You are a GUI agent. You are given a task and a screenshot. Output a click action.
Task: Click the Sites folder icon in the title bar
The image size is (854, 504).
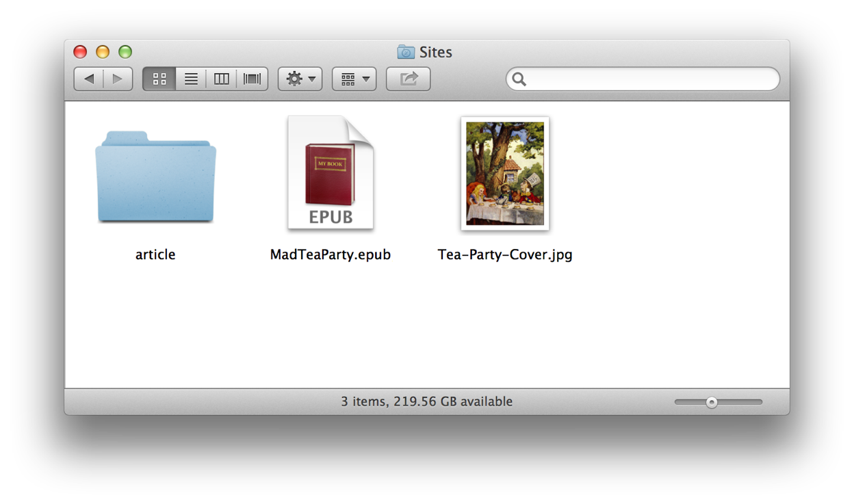406,51
